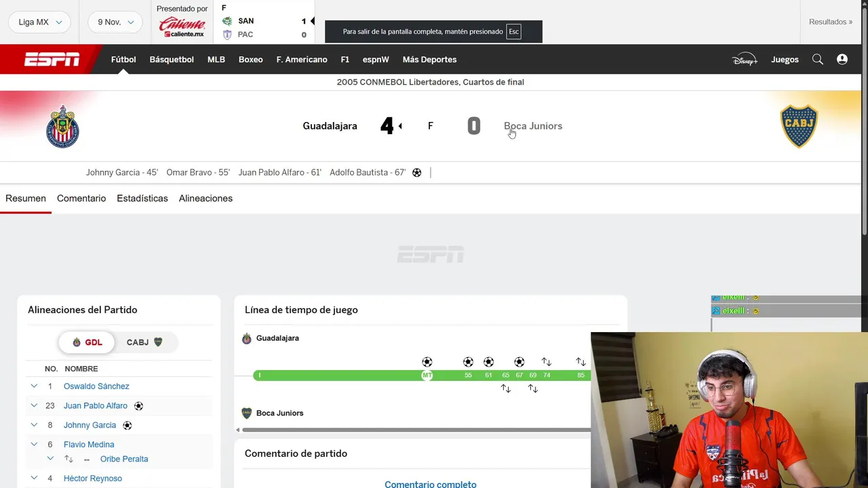Open the 9 Nov. date dropdown
The height and width of the screenshot is (488, 868).
coord(115,22)
